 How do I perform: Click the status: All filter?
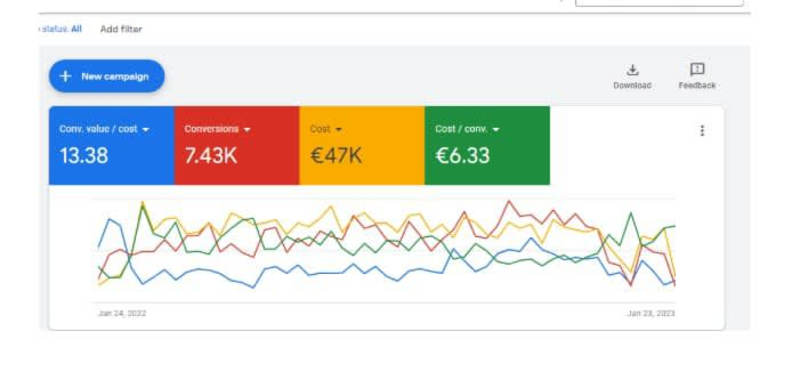[x=60, y=29]
